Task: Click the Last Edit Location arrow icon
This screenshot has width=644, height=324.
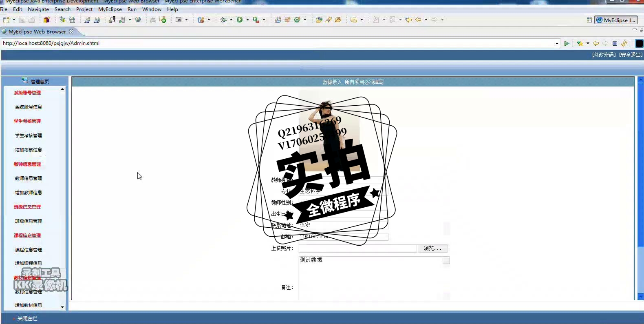Action: [408, 20]
